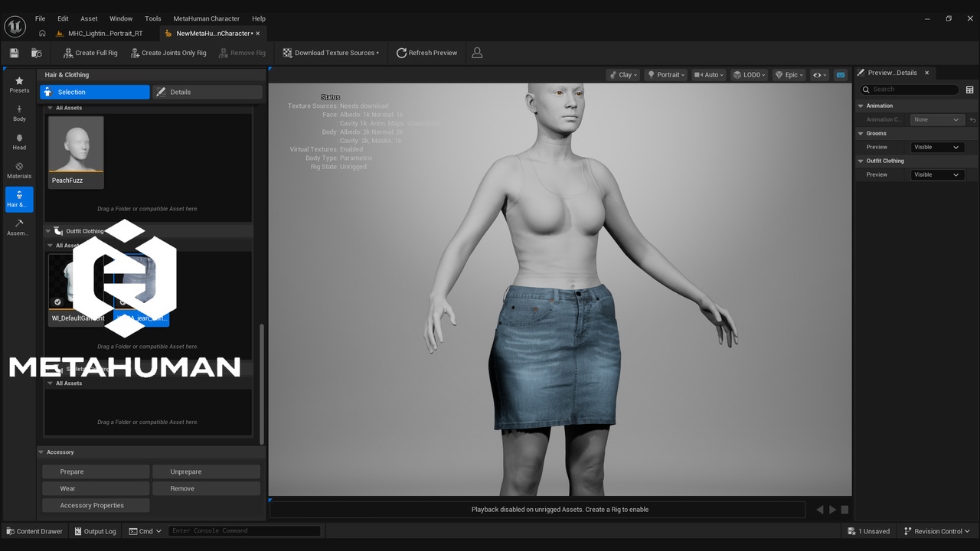Select the Hair & Clothing sidebar section
Screen dimensions: 980x551
point(19,199)
